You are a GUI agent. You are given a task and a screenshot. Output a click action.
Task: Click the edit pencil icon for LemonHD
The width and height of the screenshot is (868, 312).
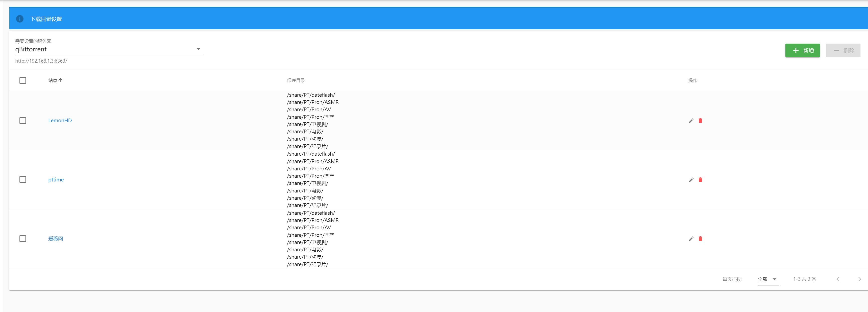click(691, 121)
